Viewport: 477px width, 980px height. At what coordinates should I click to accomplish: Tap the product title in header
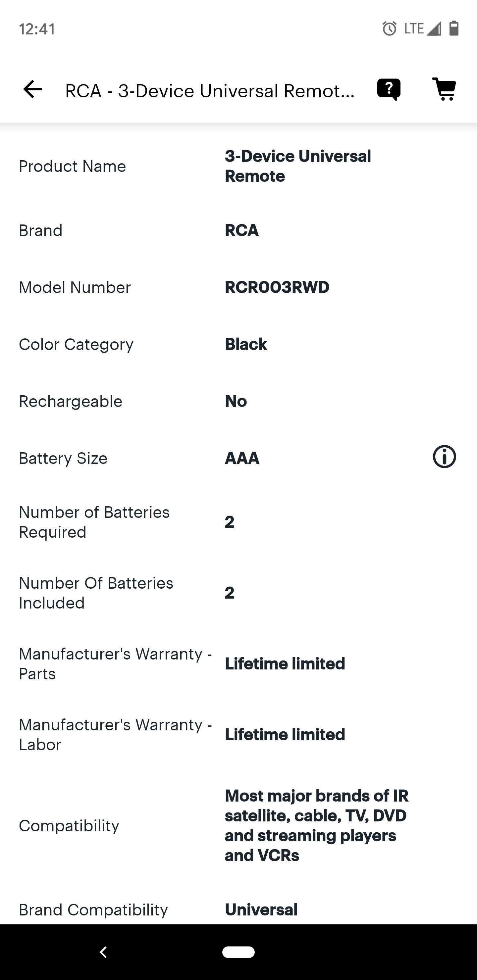pyautogui.click(x=209, y=91)
